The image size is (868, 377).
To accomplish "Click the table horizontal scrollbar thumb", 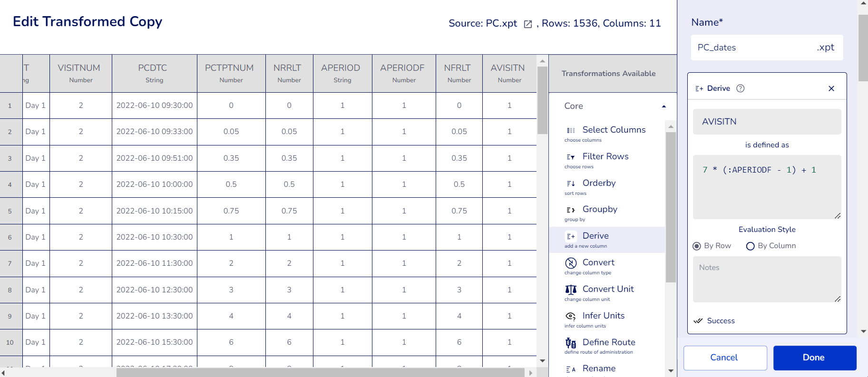I will [321, 373].
